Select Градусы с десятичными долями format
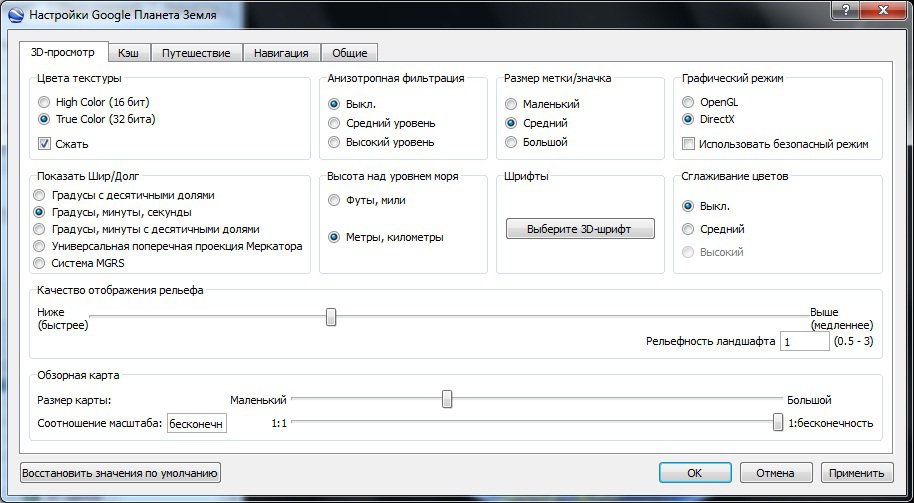 point(124,195)
